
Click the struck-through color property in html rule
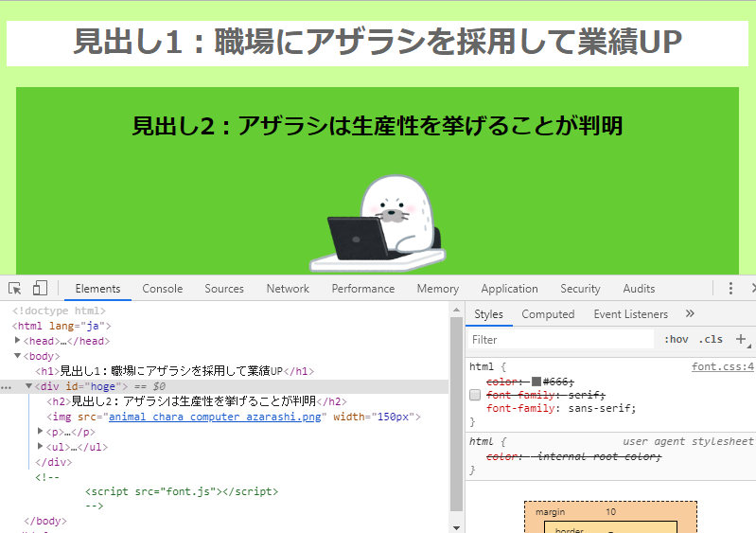501,382
